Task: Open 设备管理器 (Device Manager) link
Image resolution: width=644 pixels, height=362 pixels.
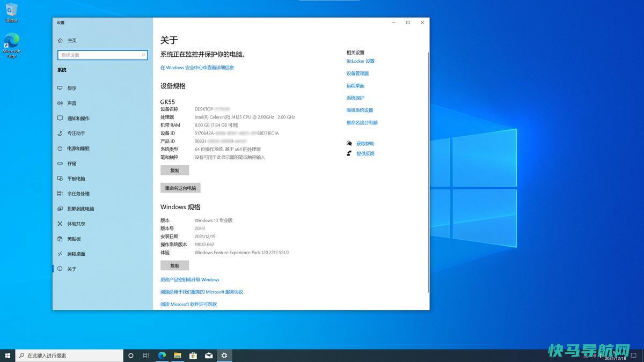Action: 357,73
